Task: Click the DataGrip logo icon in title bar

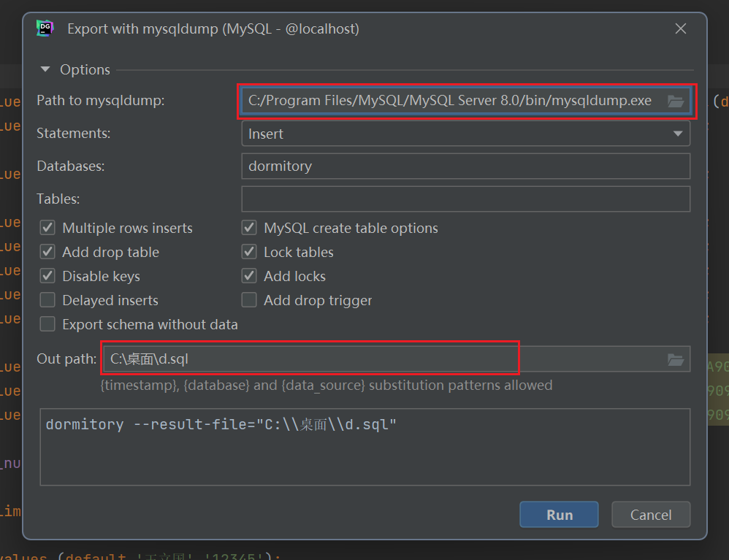Action: pos(45,28)
